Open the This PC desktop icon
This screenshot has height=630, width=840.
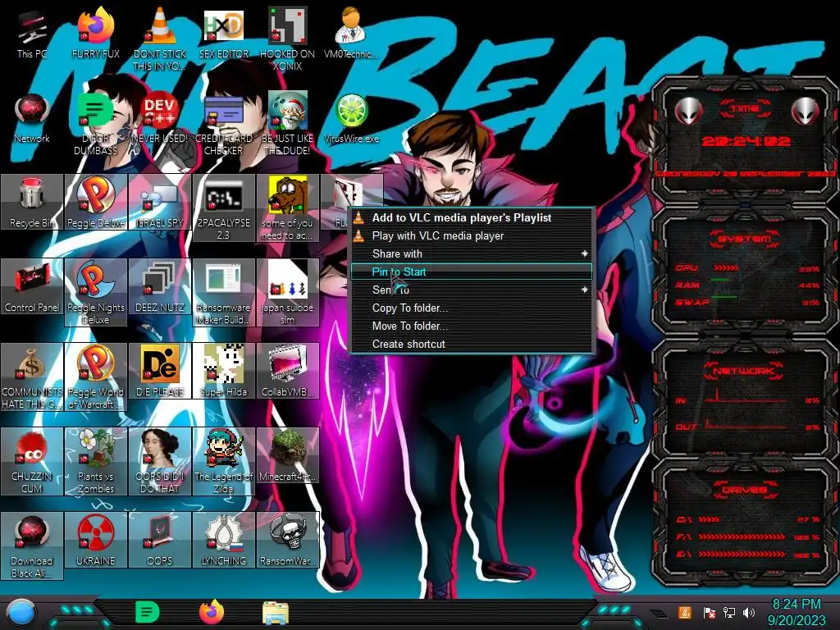pyautogui.click(x=32, y=34)
